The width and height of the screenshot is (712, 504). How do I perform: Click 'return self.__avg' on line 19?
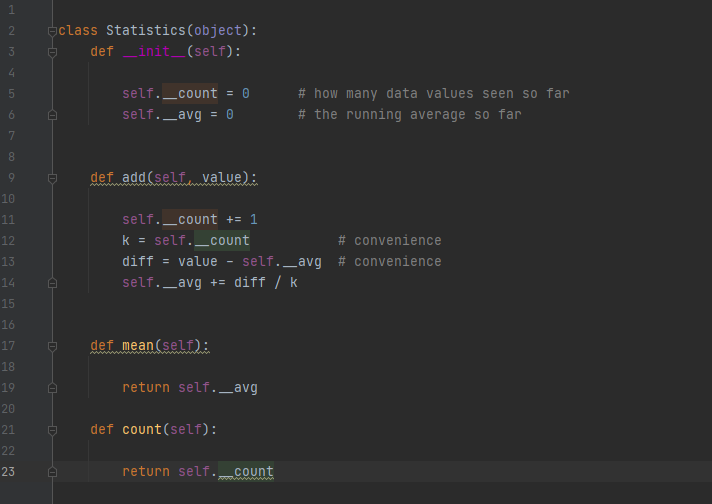(190, 387)
